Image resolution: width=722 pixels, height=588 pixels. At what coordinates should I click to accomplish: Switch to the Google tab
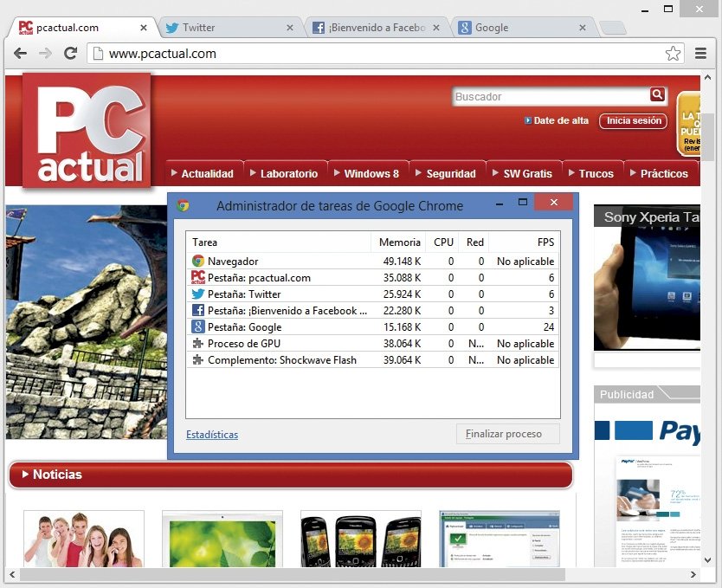[523, 28]
